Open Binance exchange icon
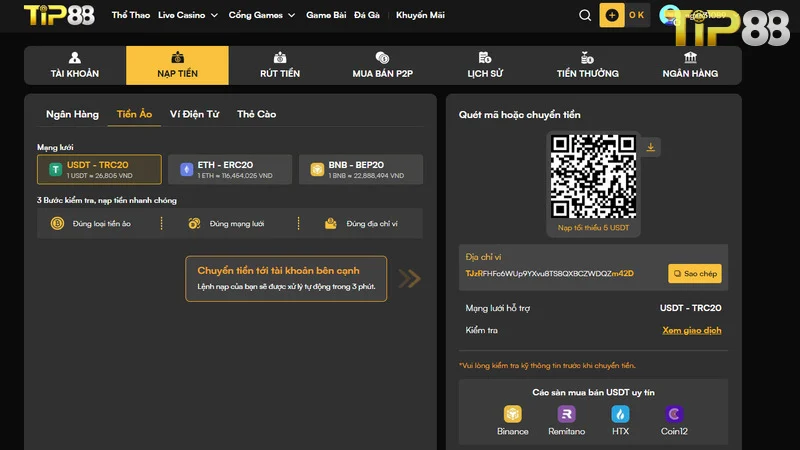Screen dimensions: 800x450 [512, 414]
